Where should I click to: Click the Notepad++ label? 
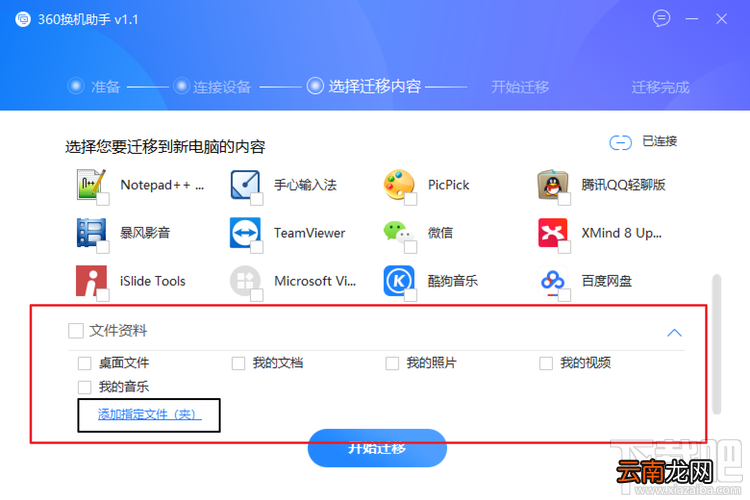pos(162,185)
